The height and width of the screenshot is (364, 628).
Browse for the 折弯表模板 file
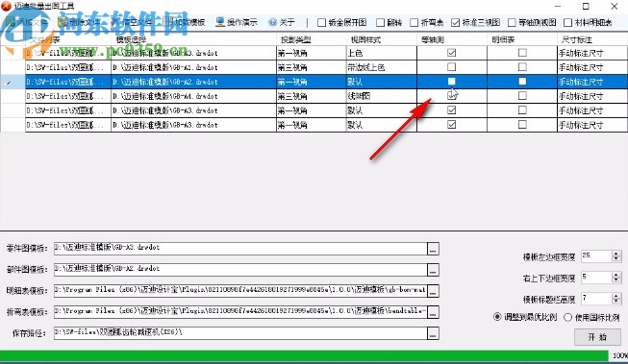pos(433,312)
